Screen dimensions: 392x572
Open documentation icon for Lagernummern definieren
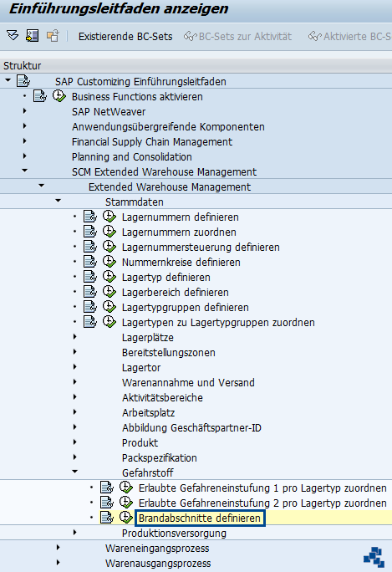(x=90, y=217)
